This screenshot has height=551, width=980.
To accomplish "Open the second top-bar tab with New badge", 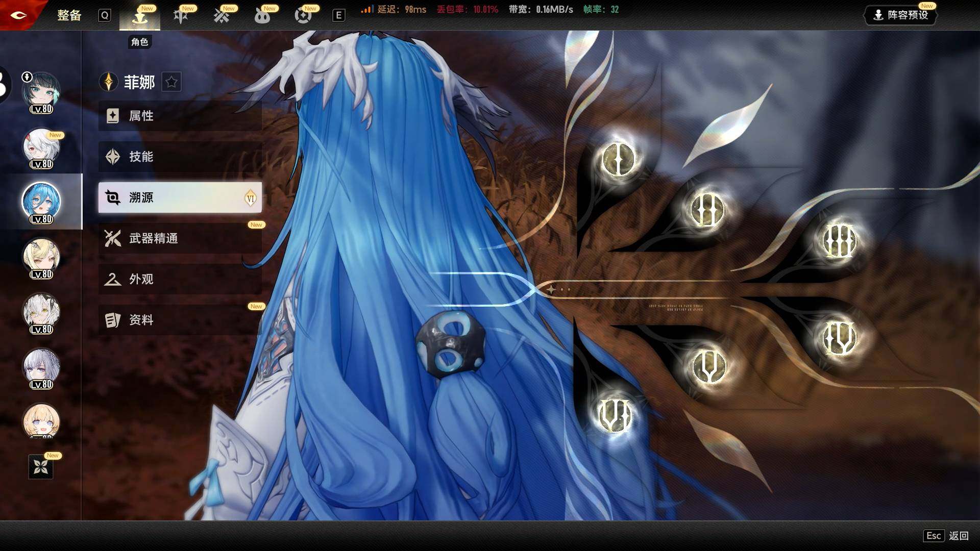I will [x=181, y=16].
